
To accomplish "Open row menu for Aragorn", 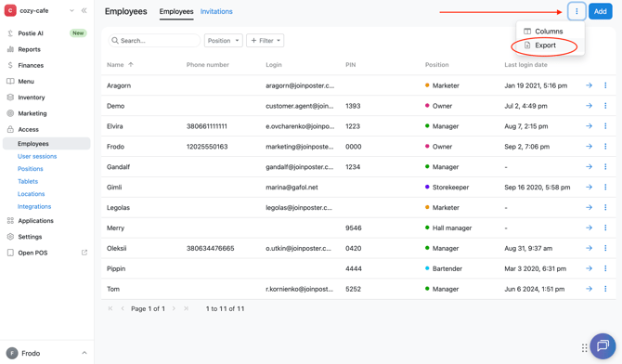I will tap(605, 85).
